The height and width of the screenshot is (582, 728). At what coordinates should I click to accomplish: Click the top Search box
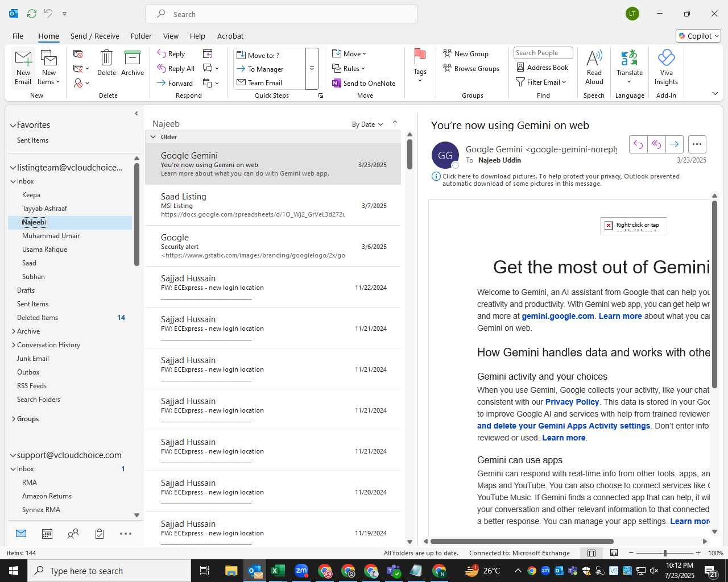(x=281, y=14)
